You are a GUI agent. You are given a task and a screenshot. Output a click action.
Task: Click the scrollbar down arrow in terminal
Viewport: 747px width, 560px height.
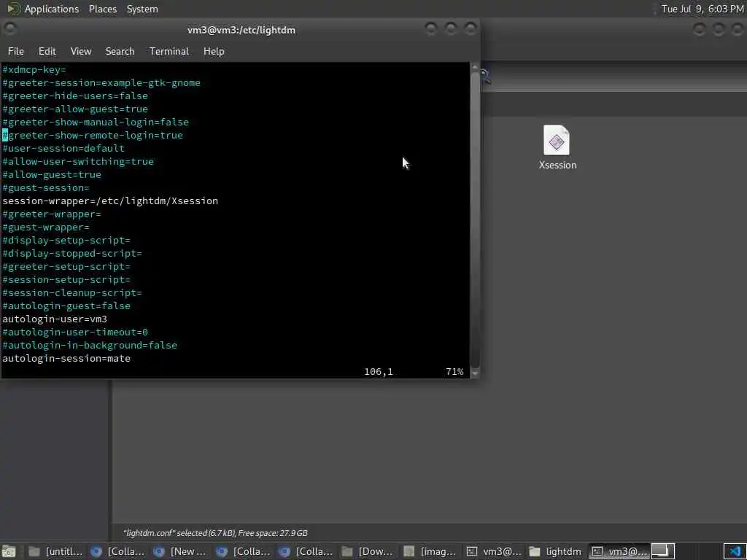click(475, 373)
